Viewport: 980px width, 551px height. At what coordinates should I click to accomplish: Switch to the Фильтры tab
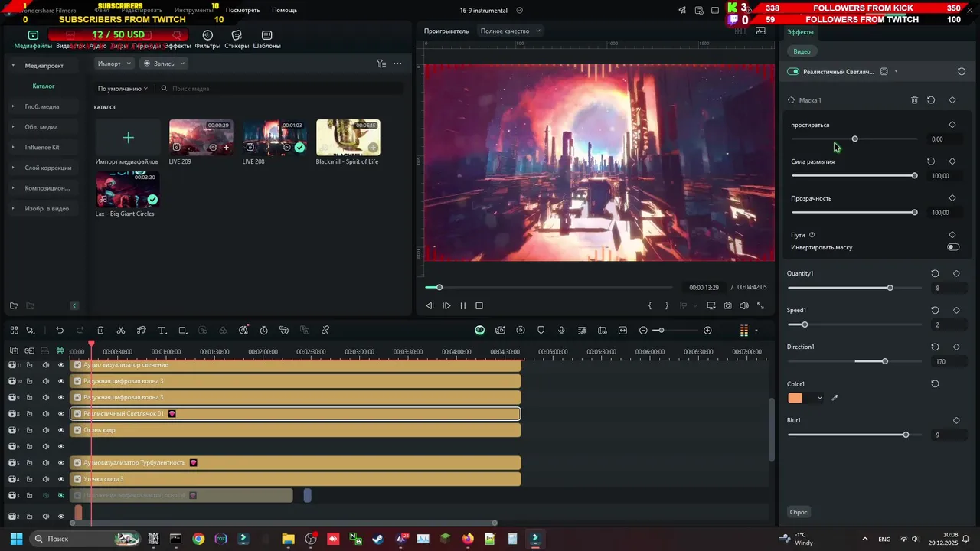207,40
